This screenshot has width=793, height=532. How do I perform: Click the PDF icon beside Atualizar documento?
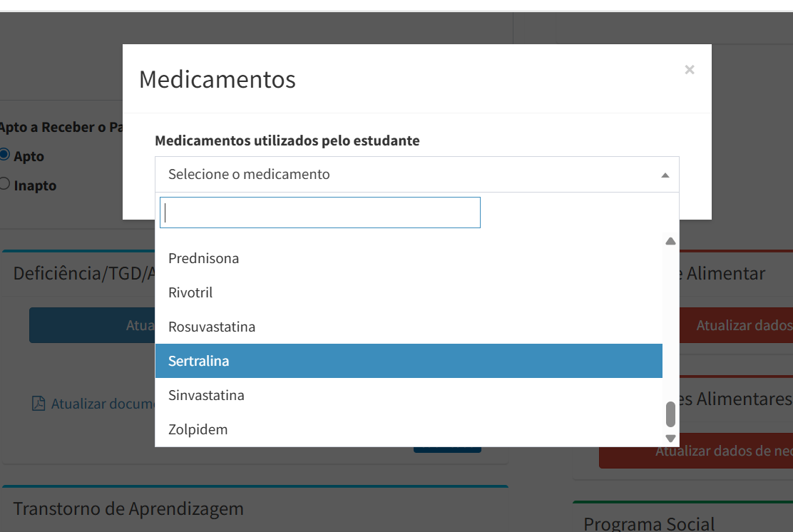(x=39, y=404)
